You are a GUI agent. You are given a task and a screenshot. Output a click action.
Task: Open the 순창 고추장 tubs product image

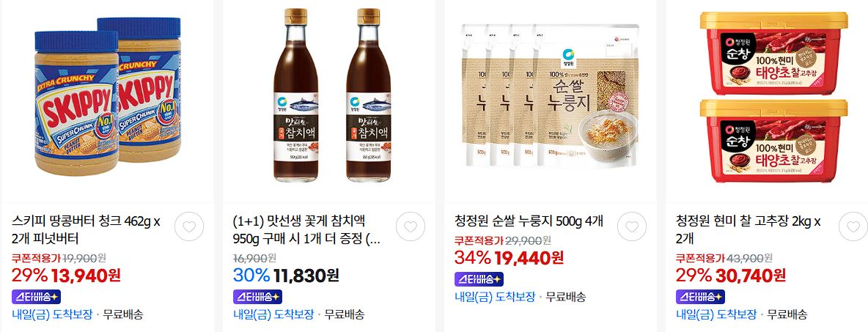click(773, 96)
